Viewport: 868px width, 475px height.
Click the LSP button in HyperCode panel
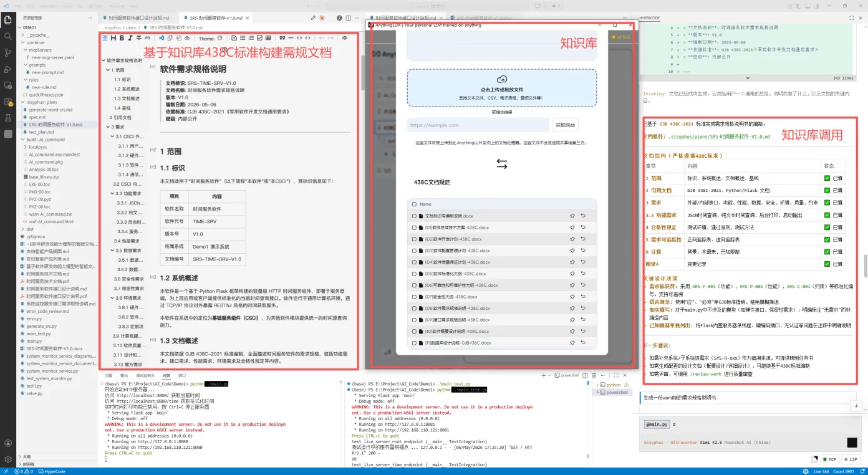[850, 459]
